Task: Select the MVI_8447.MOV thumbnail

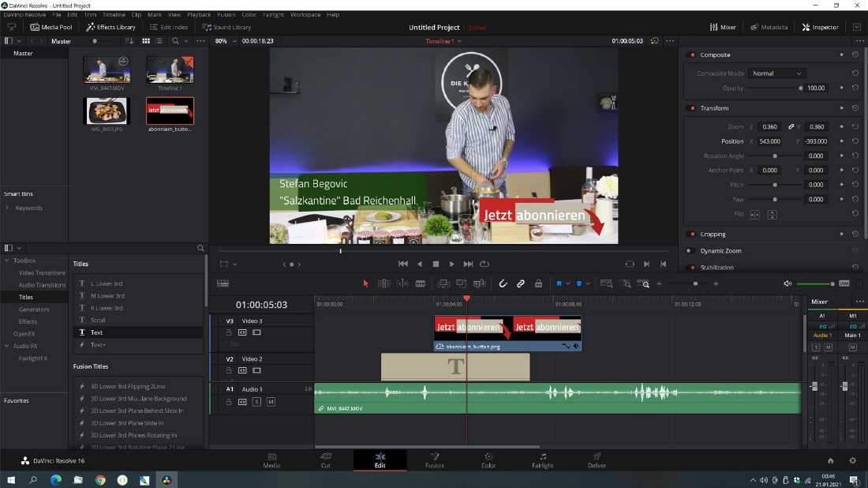Action: click(107, 69)
